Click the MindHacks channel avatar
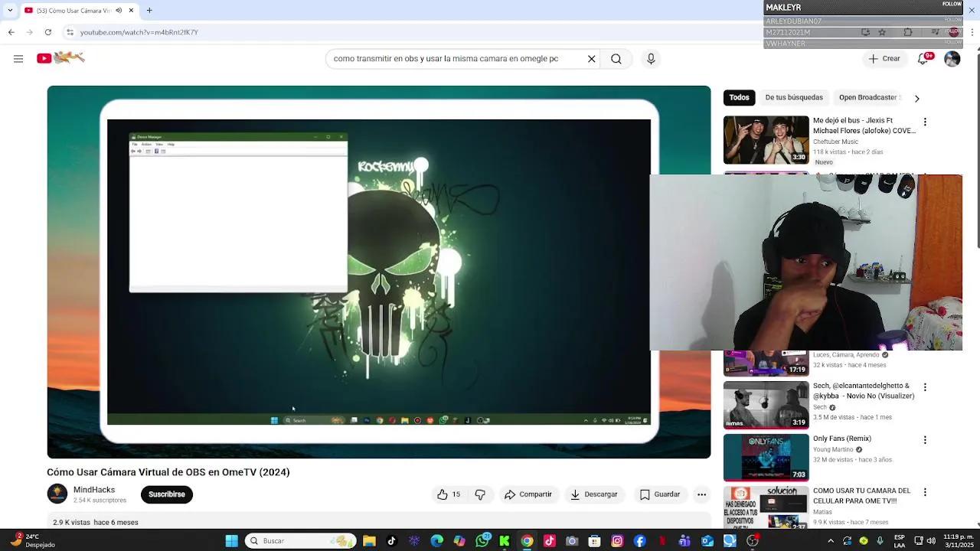This screenshot has width=980, height=551. pos(57,494)
